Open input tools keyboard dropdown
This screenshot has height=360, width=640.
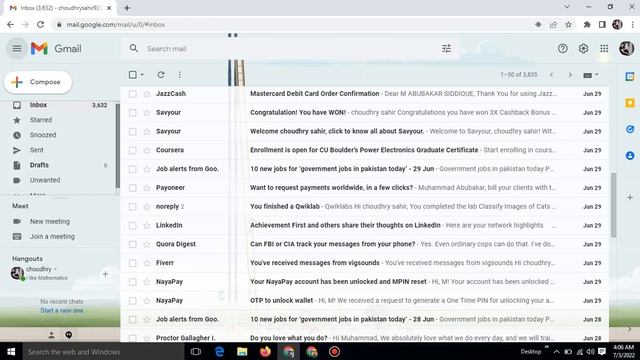pos(591,75)
